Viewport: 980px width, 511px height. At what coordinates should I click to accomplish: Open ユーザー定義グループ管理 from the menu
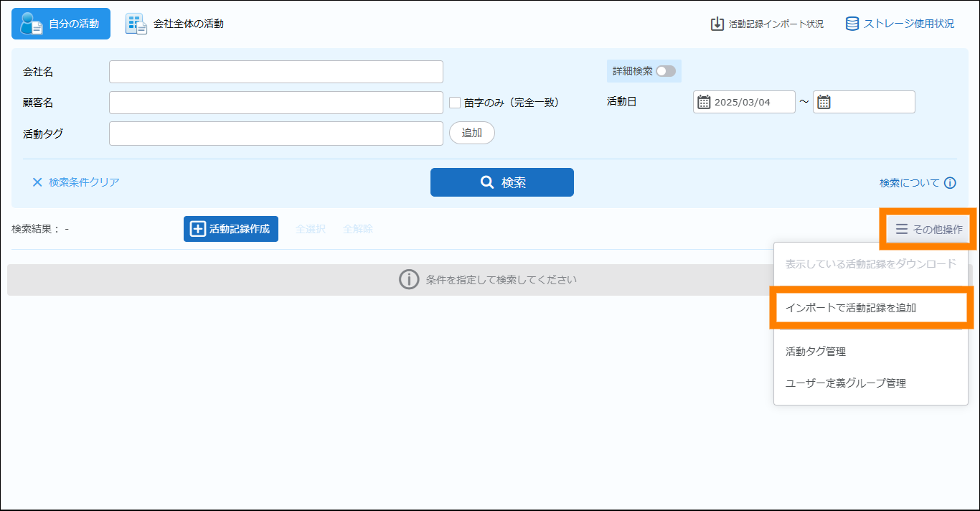click(x=845, y=383)
